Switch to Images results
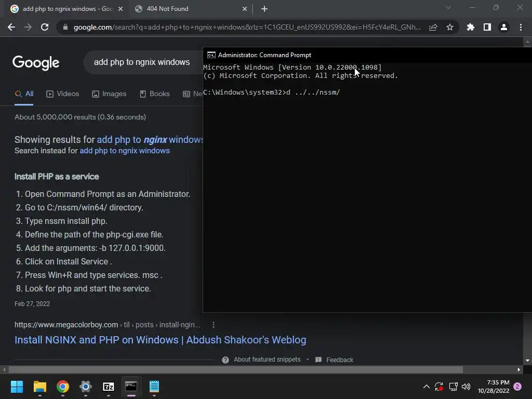The image size is (532, 399). click(x=109, y=94)
